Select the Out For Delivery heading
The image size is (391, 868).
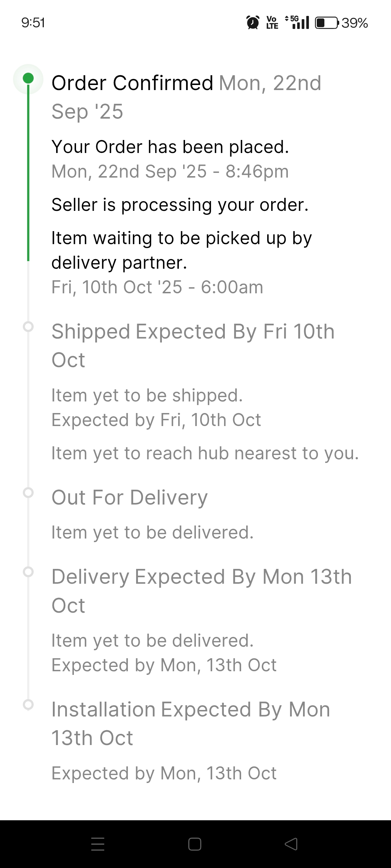point(130,497)
